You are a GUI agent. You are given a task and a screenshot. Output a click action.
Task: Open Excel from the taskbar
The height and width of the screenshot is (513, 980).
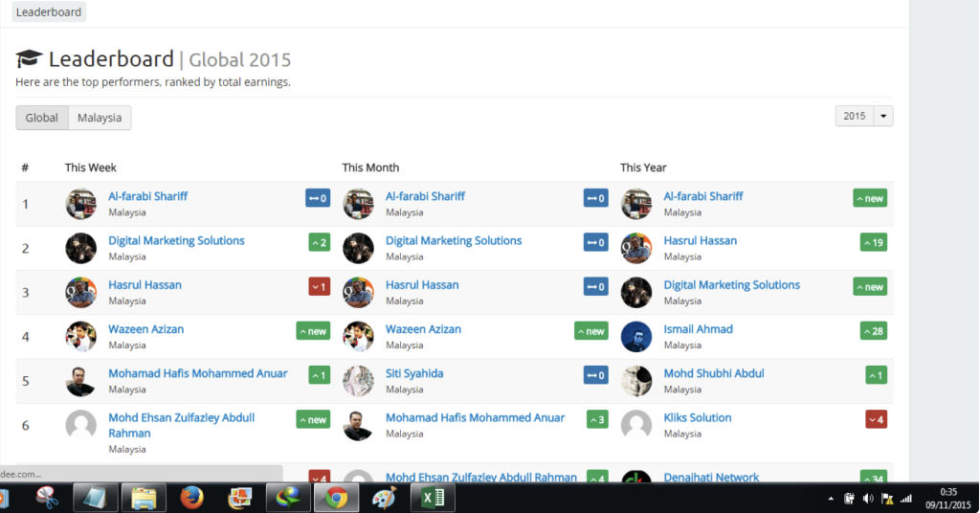click(433, 498)
